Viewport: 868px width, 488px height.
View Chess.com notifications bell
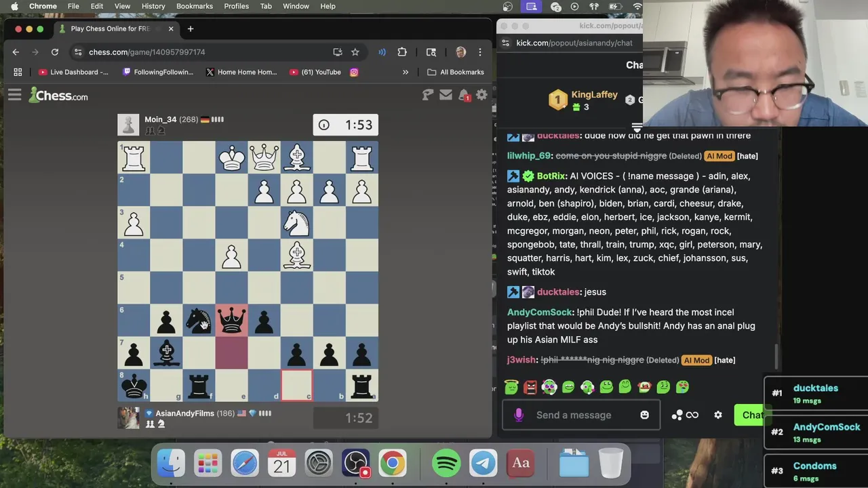click(464, 96)
